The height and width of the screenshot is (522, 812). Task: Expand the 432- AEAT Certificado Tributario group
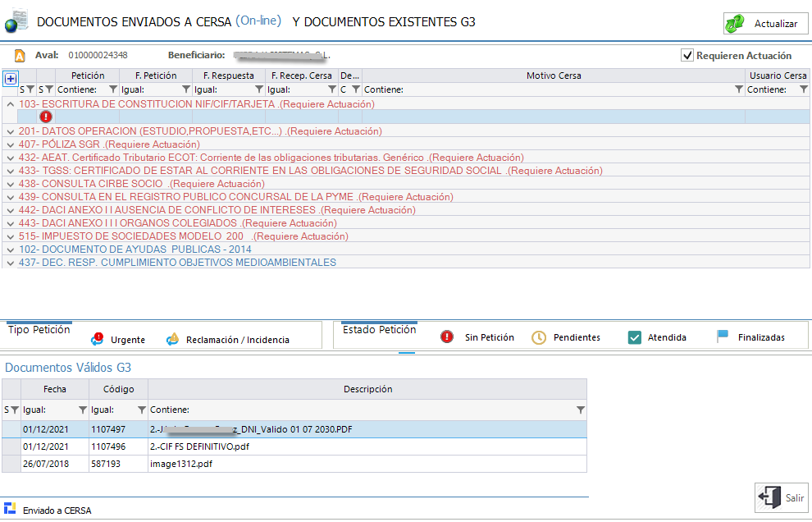pos(10,158)
